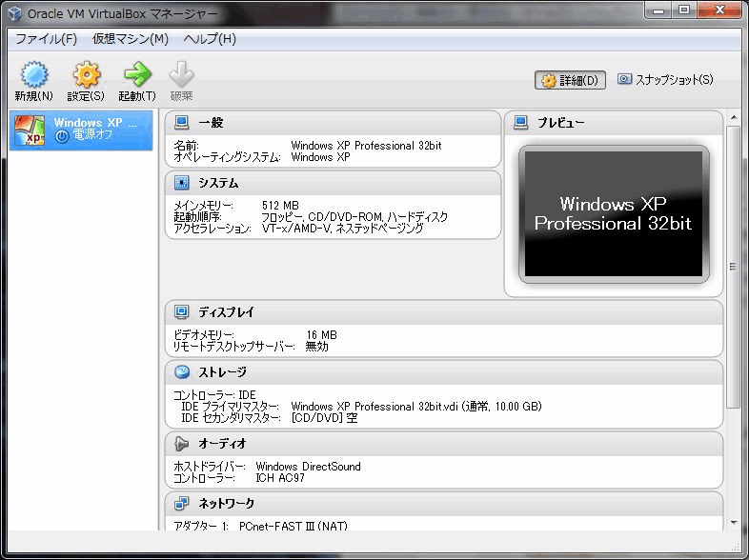Click the コントローラー: IDE line

pos(214,395)
